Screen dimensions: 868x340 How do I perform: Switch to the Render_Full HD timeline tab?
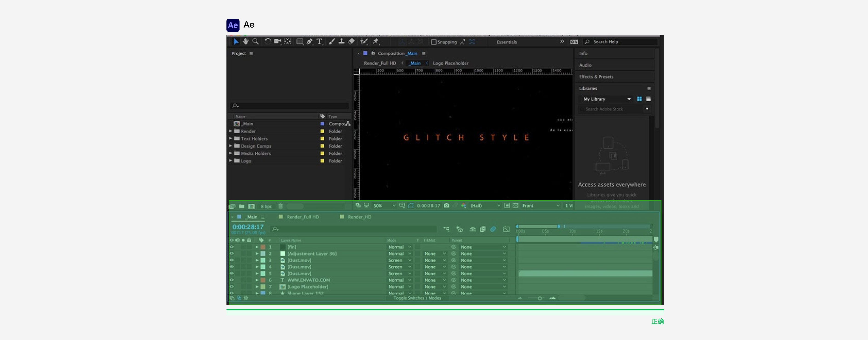pos(302,217)
